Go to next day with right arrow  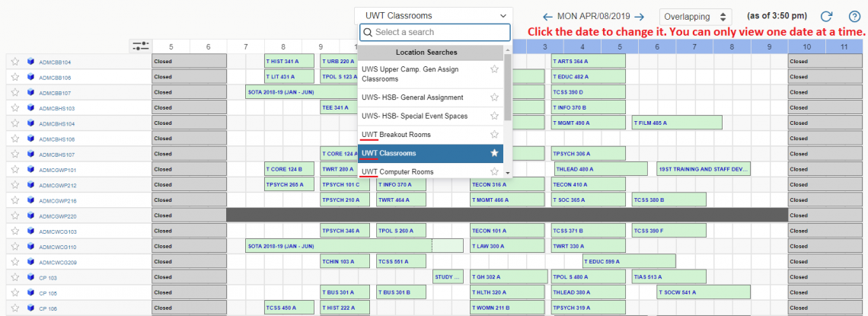[x=640, y=16]
